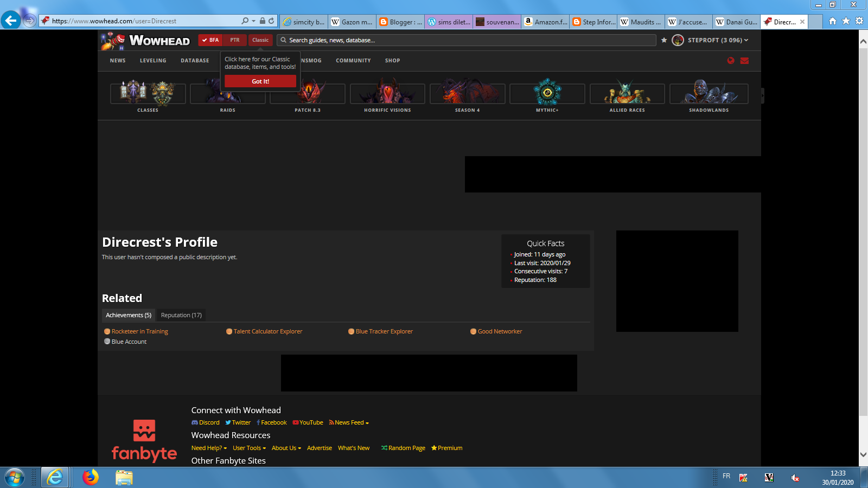Viewport: 868px width, 488px height.
Task: Switch to the simcity browser tab
Action: pyautogui.click(x=304, y=22)
